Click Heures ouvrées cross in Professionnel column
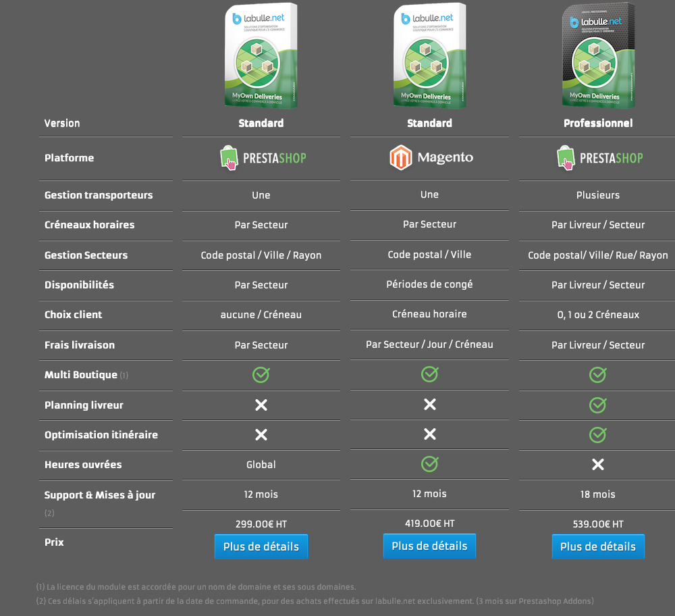675x616 pixels. tap(598, 465)
